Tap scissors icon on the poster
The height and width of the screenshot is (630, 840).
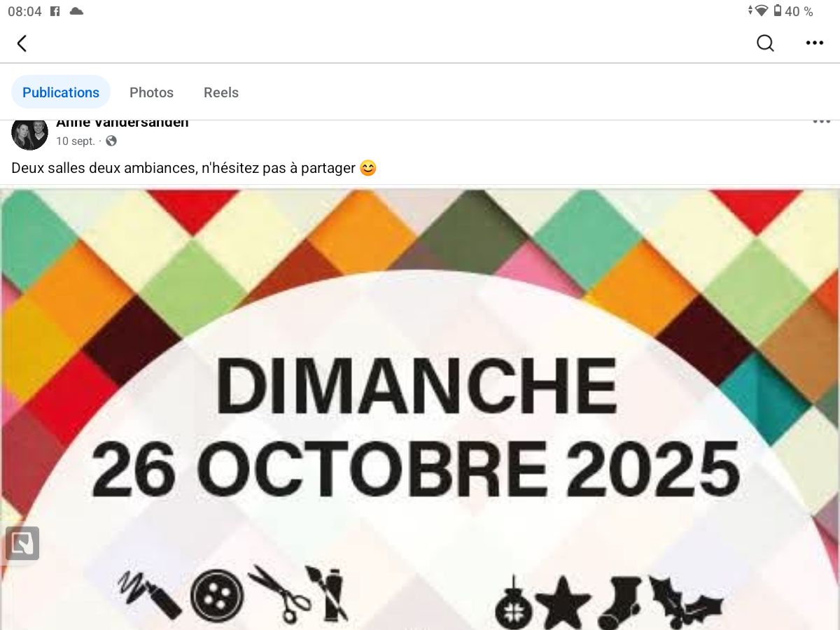pyautogui.click(x=280, y=594)
